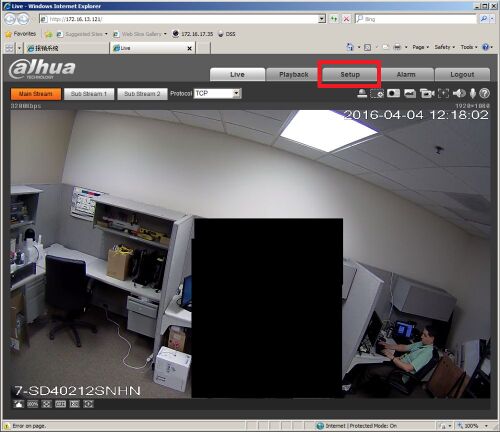The height and width of the screenshot is (432, 500).
Task: Toggle audio with the speaker icon
Action: 459,94
